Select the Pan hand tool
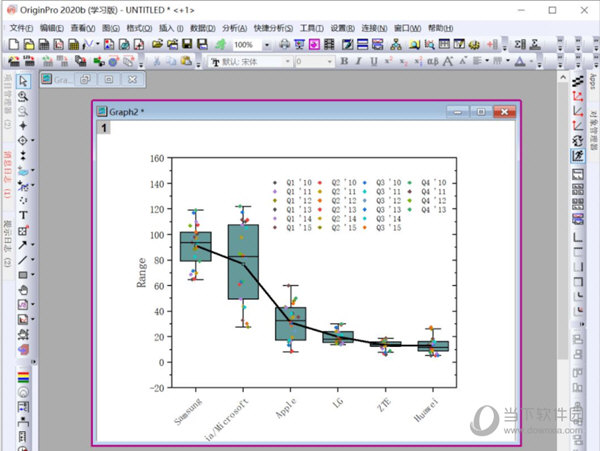This screenshot has width=600, height=451. point(23,289)
